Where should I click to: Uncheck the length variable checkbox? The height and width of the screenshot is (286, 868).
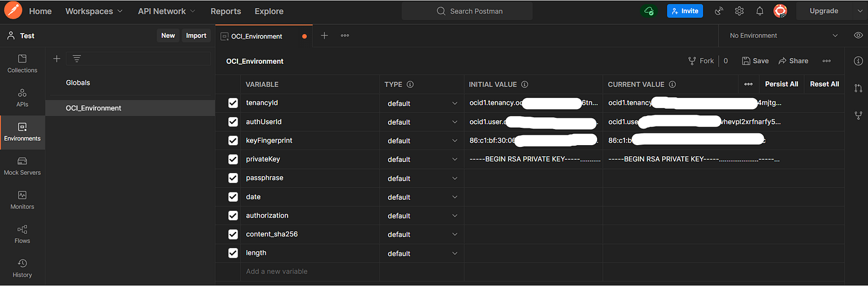click(x=233, y=252)
